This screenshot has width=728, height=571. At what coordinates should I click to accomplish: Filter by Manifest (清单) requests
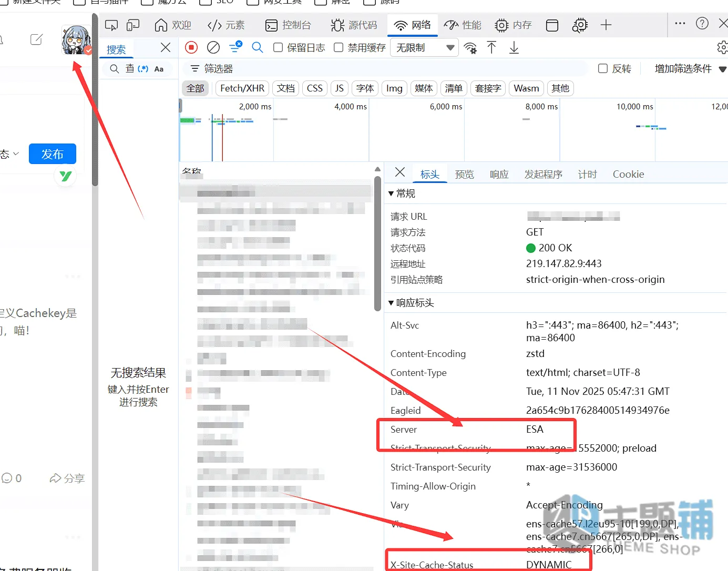coord(454,88)
